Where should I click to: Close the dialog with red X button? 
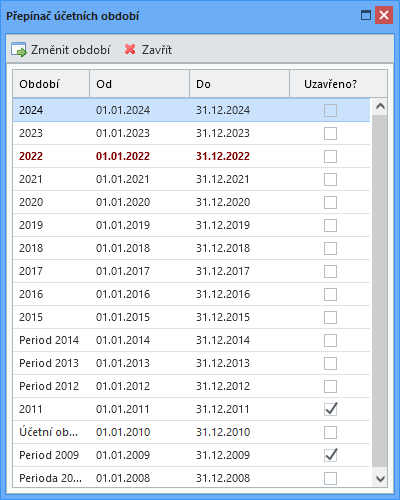pyautogui.click(x=384, y=15)
